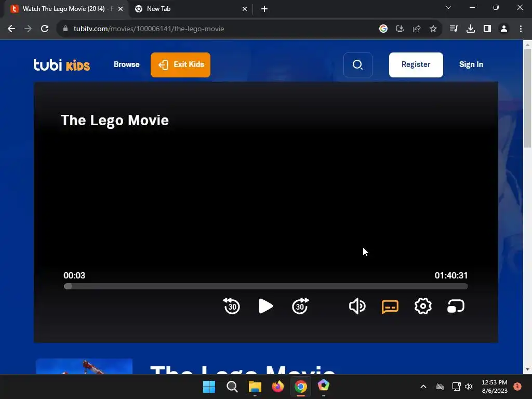Close the Lego Movie tab
532x399 pixels.
pos(121,9)
